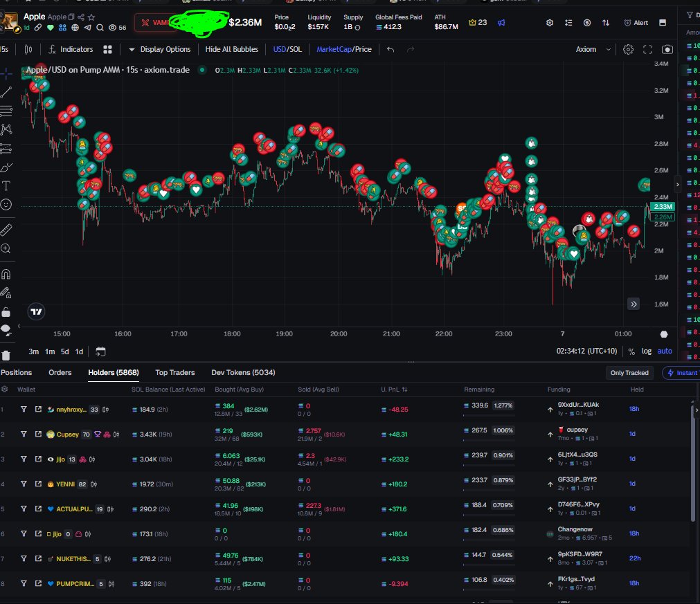Open the token Telegram link
Screen dimensions: 700x604
tap(87, 28)
